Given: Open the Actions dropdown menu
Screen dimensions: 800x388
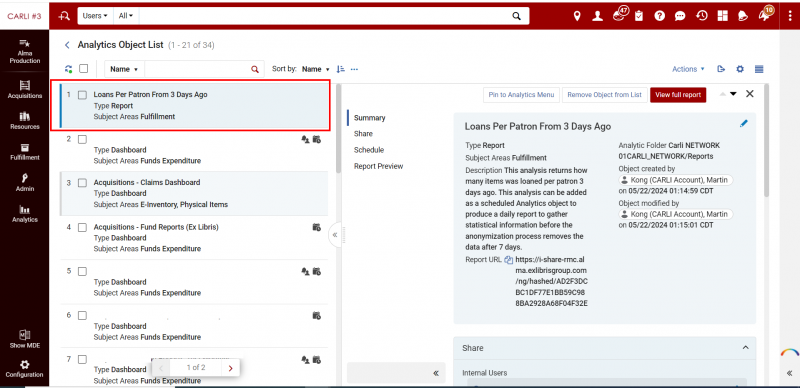Looking at the screenshot, I should pyautogui.click(x=688, y=69).
